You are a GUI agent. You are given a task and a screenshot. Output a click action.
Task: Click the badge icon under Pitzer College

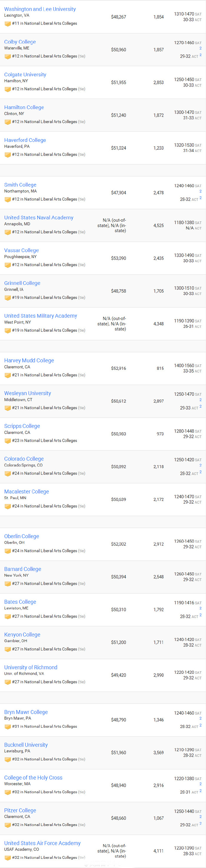pos(7,825)
